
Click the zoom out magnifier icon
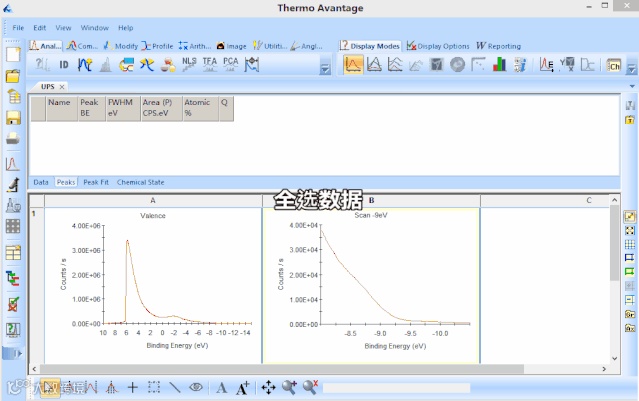pyautogui.click(x=311, y=387)
